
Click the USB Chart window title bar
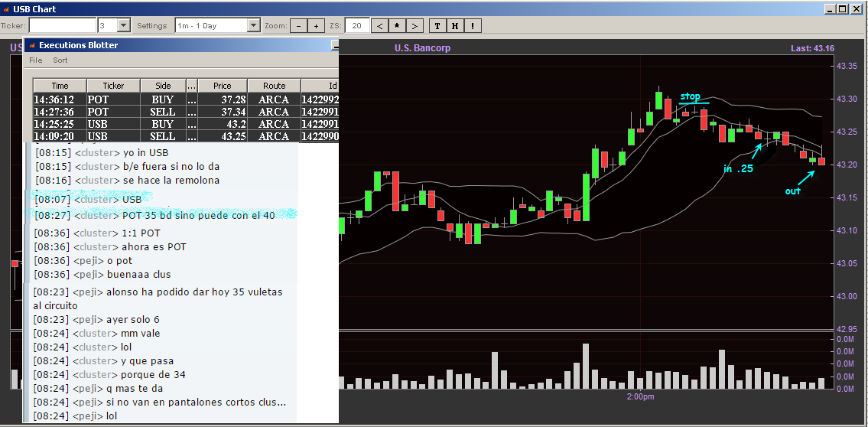coord(434,9)
